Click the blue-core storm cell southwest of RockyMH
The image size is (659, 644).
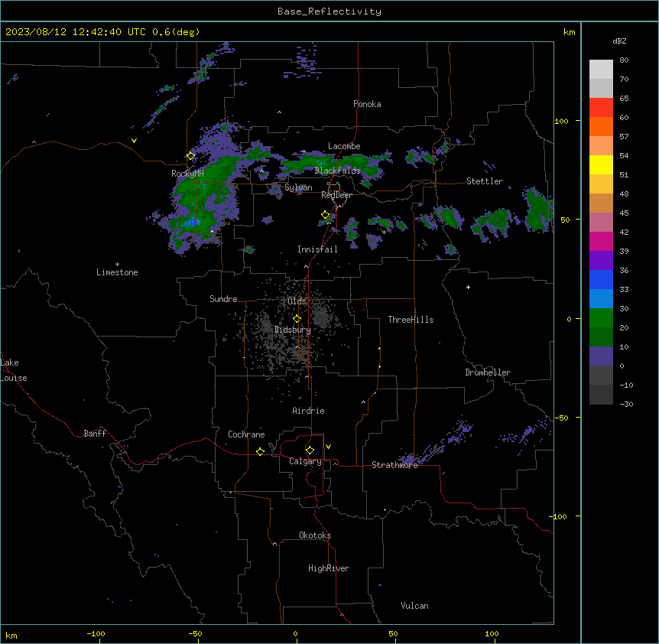(192, 222)
